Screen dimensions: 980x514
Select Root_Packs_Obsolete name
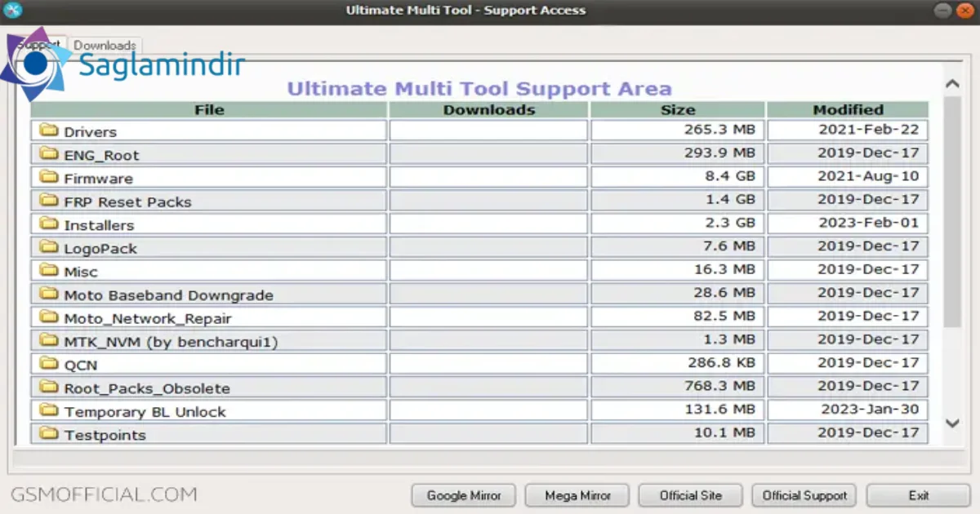pyautogui.click(x=147, y=388)
